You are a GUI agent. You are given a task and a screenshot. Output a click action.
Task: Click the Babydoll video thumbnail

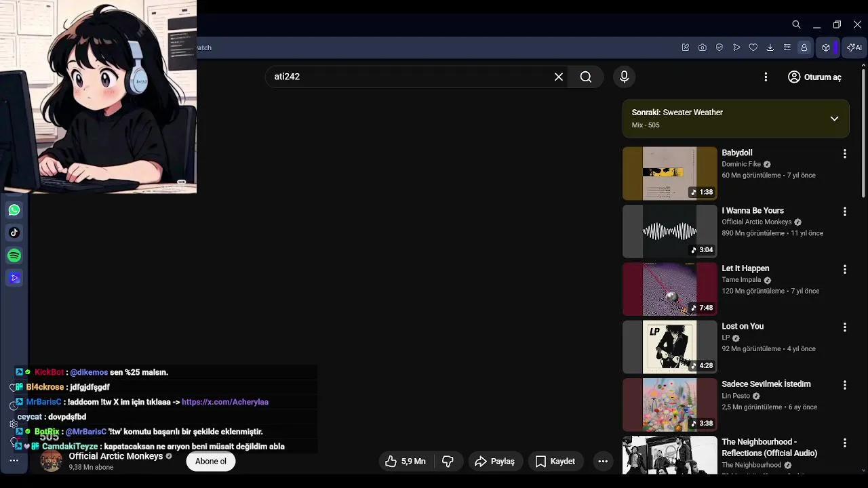(669, 174)
